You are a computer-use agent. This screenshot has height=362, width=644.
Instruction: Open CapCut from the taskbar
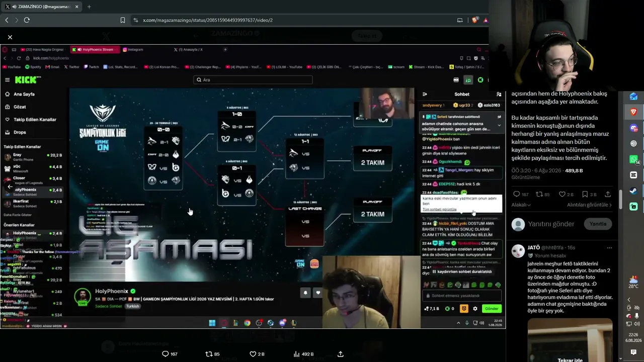tap(633, 175)
